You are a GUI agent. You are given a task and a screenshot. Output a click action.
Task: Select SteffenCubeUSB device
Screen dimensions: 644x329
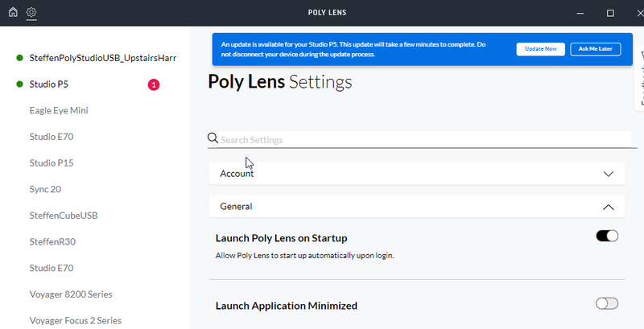coord(64,216)
